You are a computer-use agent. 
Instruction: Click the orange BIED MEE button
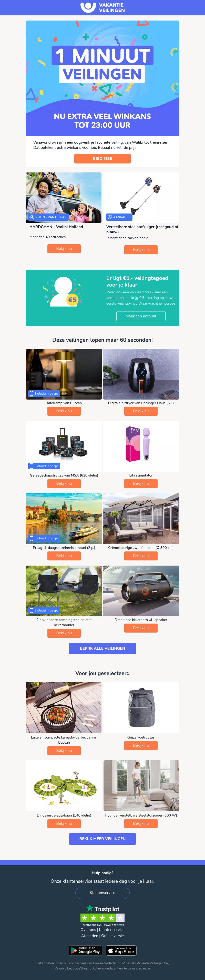(x=102, y=159)
